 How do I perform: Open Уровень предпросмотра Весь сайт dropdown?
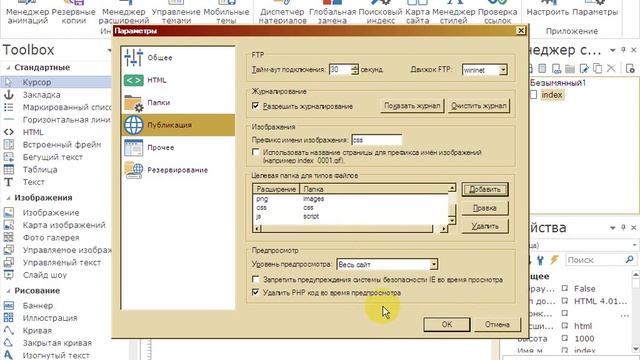click(433, 264)
